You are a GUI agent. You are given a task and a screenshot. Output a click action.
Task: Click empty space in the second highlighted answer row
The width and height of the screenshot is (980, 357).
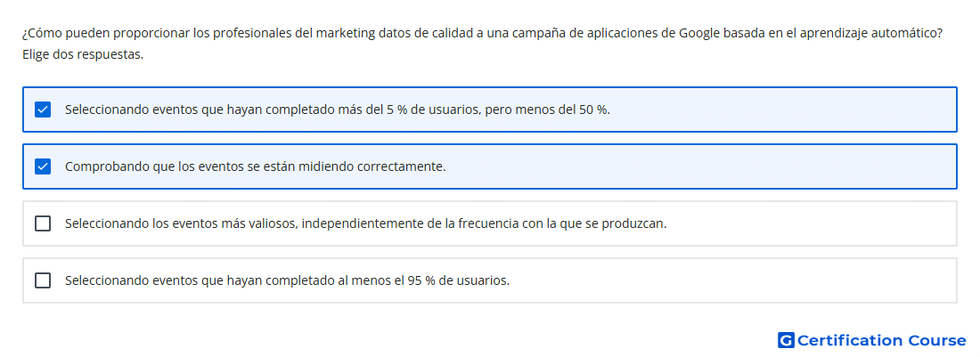pyautogui.click(x=700, y=166)
